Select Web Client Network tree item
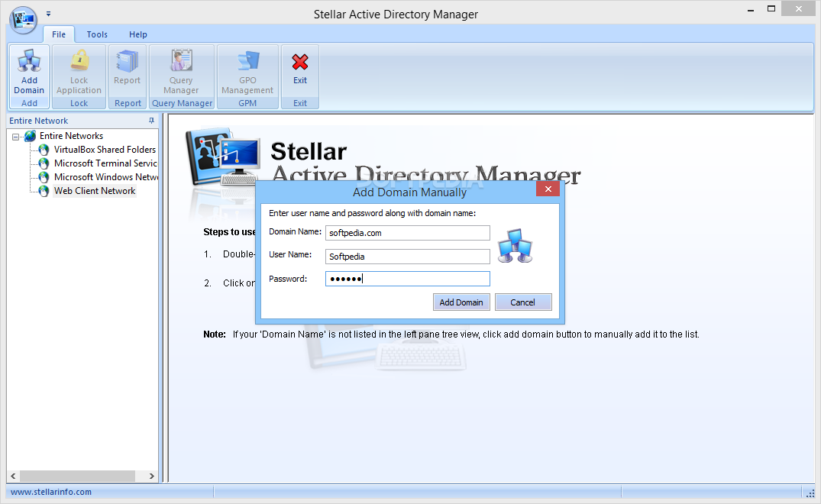The width and height of the screenshot is (821, 504). tap(95, 191)
